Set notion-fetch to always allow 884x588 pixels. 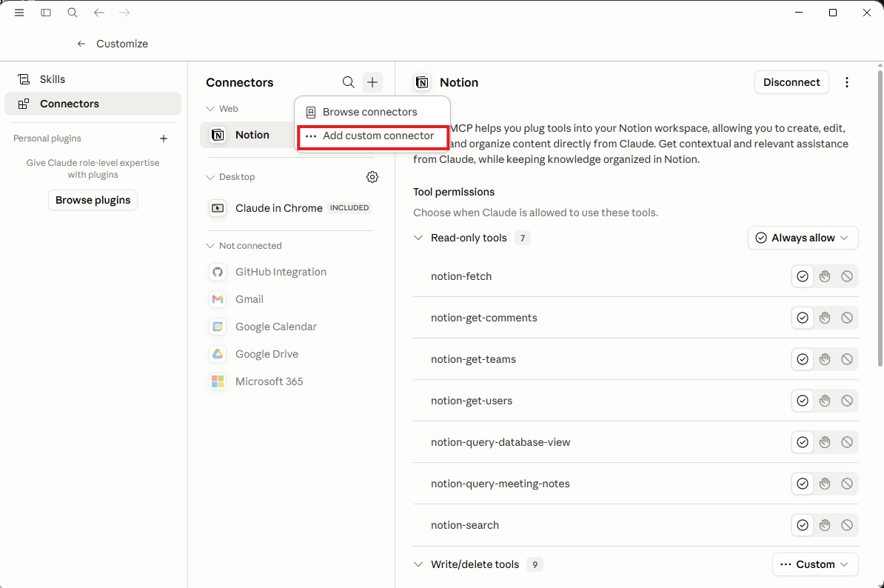point(803,276)
